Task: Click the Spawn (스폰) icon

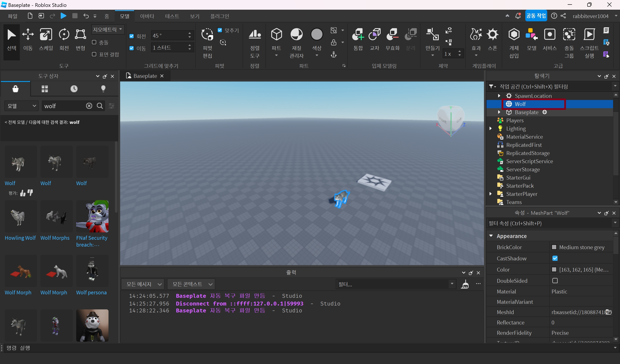Action: 492,35
